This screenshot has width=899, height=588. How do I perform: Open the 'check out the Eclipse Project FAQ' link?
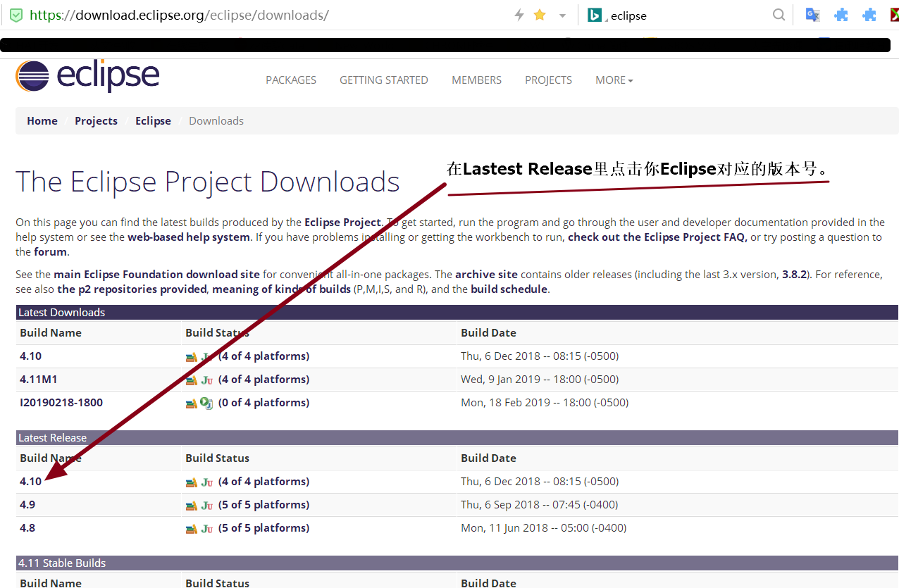click(x=658, y=237)
